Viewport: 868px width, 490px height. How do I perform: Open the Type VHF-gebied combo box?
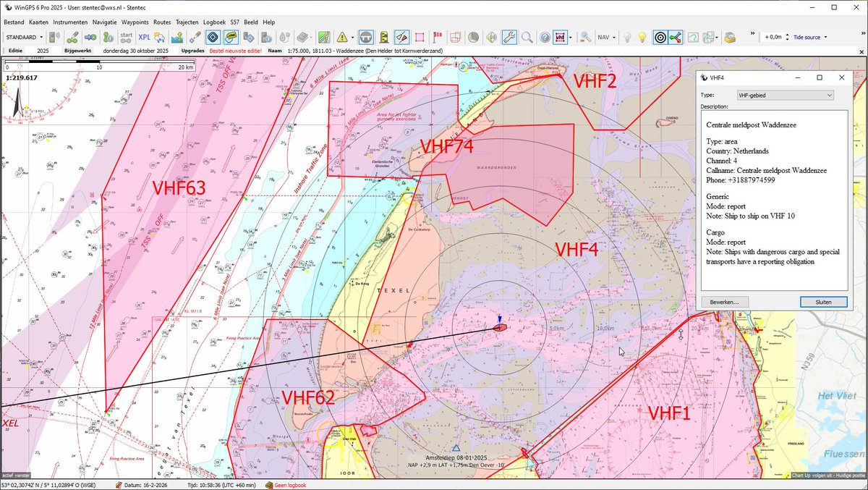784,95
